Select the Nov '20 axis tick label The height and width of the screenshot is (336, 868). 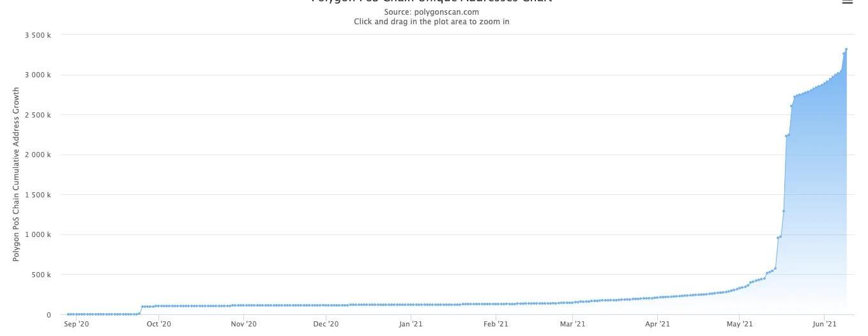[x=243, y=324]
